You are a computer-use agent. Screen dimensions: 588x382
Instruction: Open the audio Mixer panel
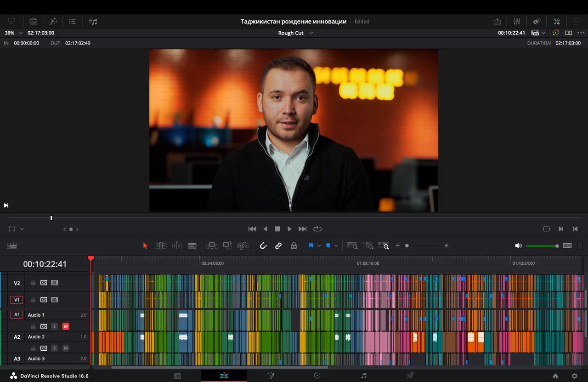517,21
